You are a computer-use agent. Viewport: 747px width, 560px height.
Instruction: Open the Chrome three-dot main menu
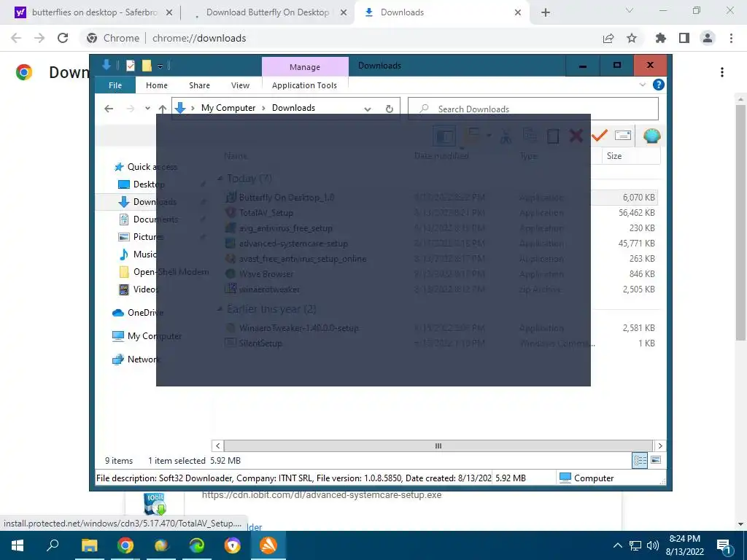pos(731,38)
